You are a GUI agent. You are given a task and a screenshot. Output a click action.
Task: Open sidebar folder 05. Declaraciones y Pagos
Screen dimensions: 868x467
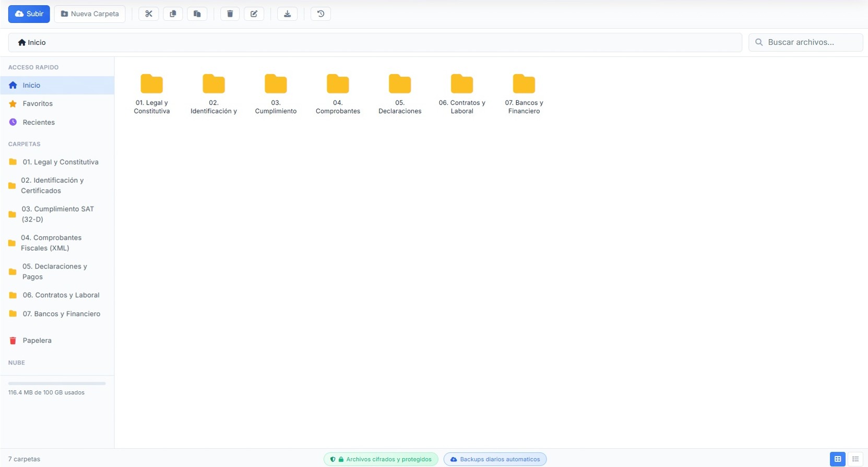tap(57, 272)
